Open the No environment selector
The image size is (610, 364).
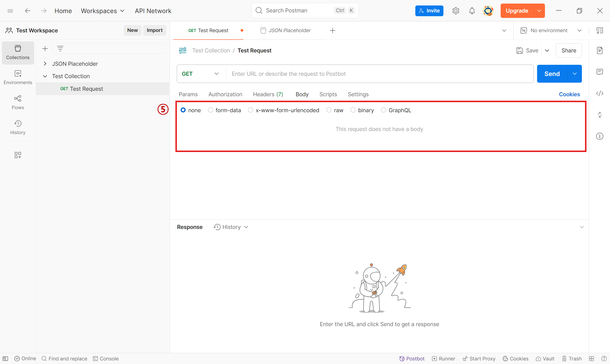[551, 30]
